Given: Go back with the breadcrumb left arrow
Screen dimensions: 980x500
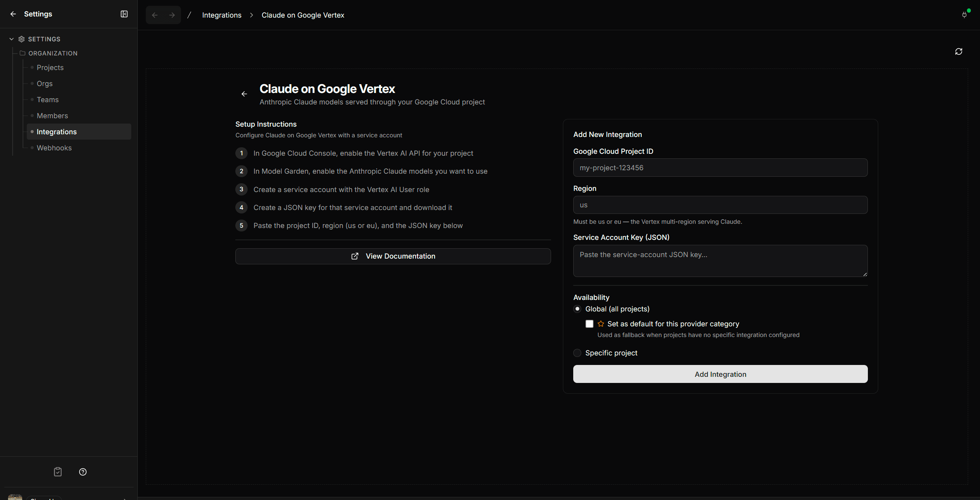Looking at the screenshot, I should (155, 15).
